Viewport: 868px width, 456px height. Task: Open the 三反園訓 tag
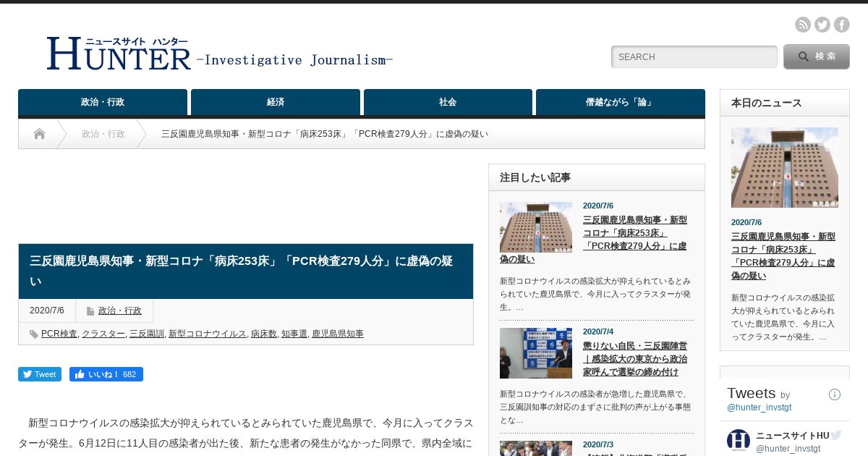tap(147, 334)
